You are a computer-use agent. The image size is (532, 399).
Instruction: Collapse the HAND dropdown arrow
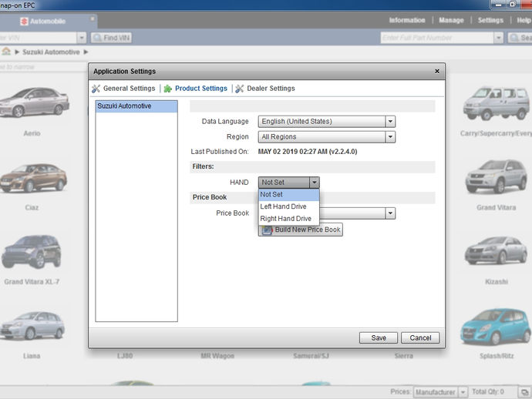coord(314,183)
